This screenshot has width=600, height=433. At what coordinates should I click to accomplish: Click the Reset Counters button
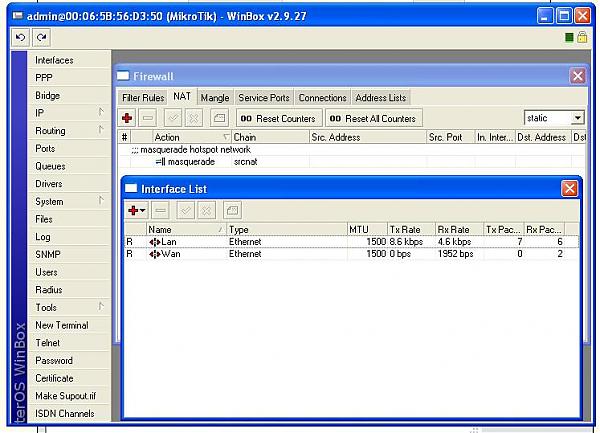(279, 118)
